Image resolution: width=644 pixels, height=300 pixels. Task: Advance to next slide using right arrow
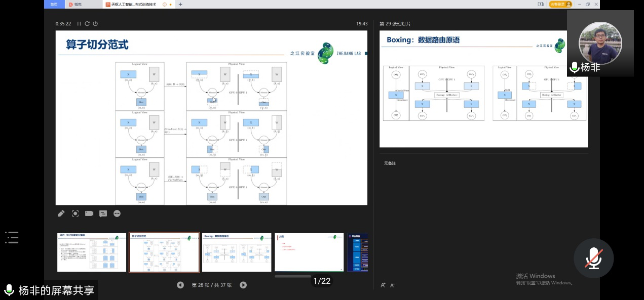coord(243,285)
